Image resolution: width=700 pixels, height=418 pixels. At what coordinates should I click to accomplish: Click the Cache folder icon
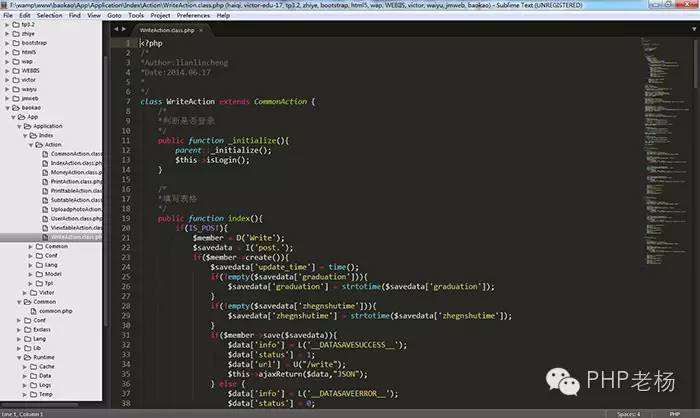tap(33, 367)
